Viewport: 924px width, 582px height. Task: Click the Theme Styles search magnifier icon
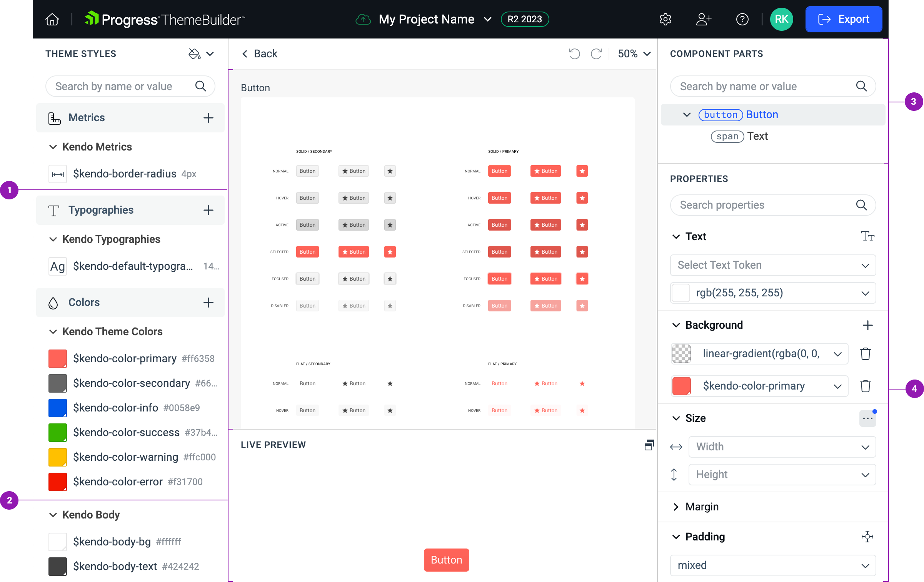click(200, 86)
